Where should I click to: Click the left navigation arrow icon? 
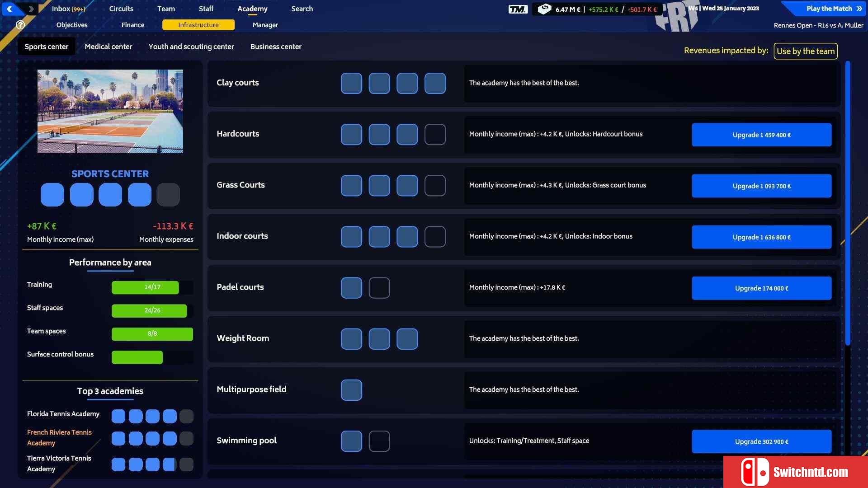click(11, 8)
